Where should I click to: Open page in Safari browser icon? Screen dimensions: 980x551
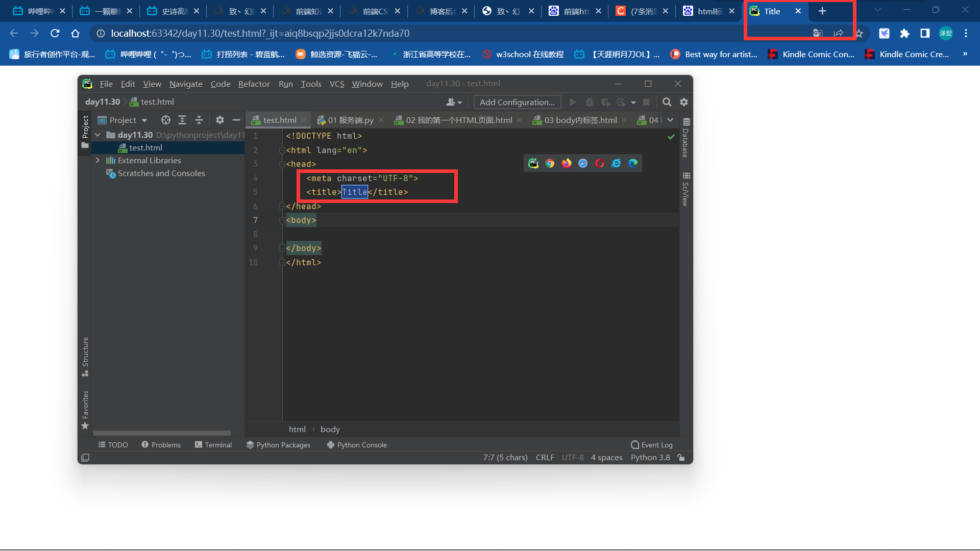[x=583, y=163]
